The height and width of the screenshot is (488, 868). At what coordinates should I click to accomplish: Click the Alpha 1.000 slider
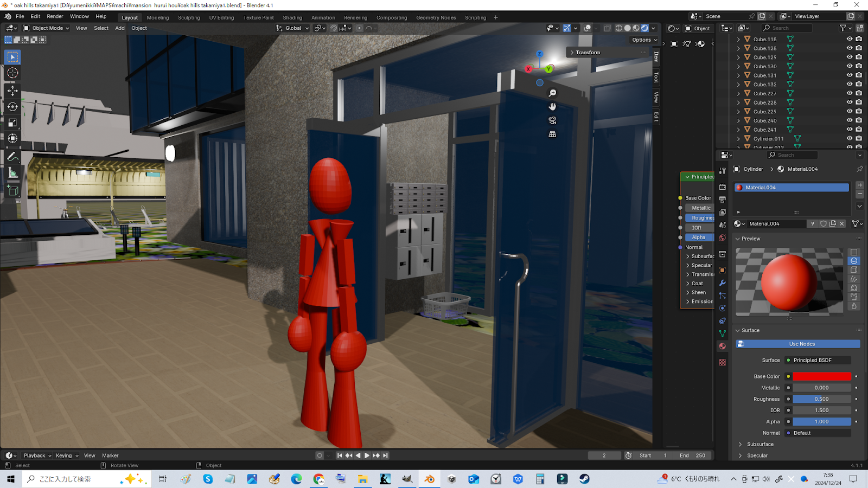coord(822,421)
